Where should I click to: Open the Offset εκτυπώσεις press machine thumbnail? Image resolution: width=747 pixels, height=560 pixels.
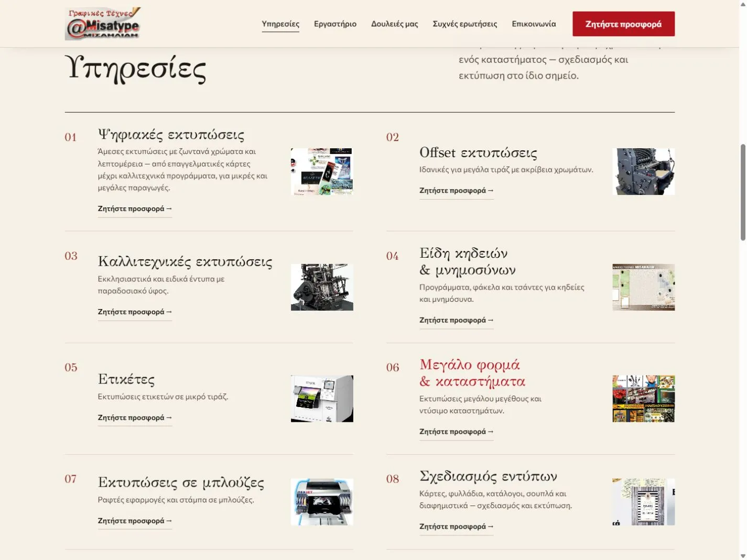(x=643, y=171)
